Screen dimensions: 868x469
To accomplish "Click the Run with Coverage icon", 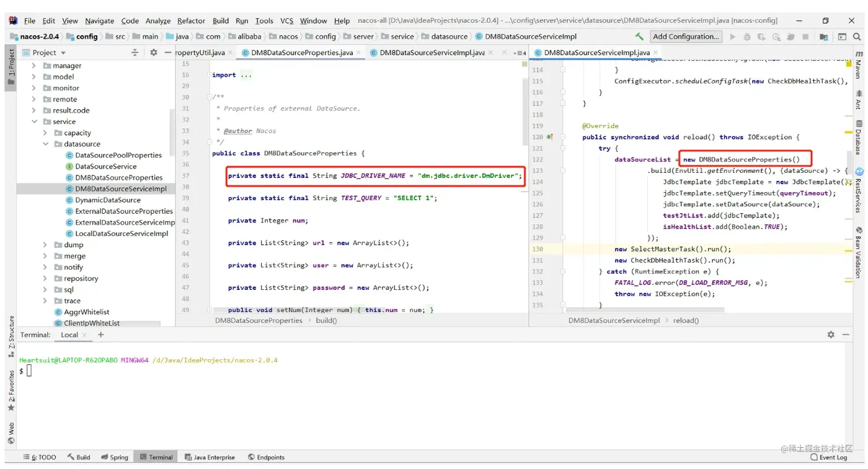I will point(761,37).
